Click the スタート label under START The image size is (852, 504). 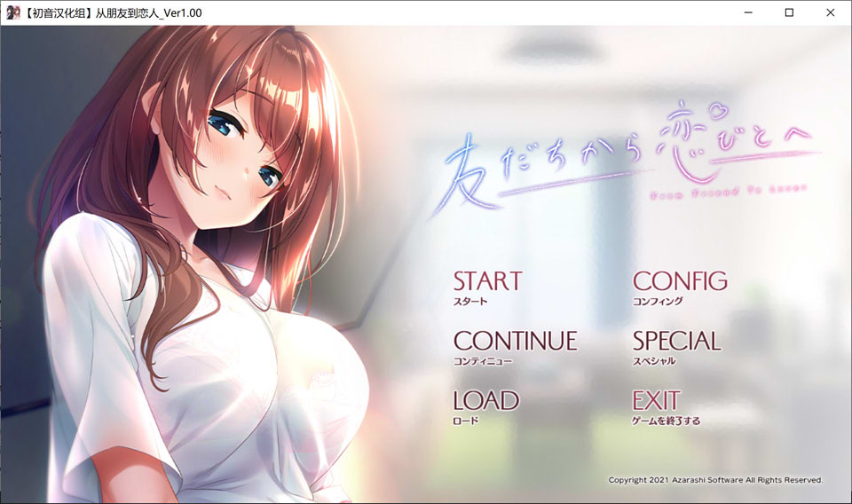[470, 302]
